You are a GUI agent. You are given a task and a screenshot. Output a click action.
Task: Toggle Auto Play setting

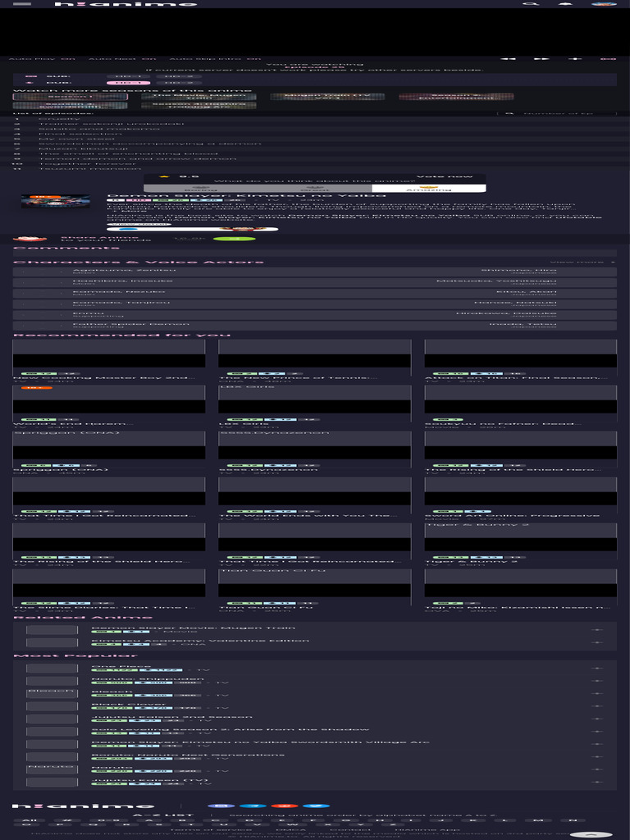pyautogui.click(x=42, y=59)
